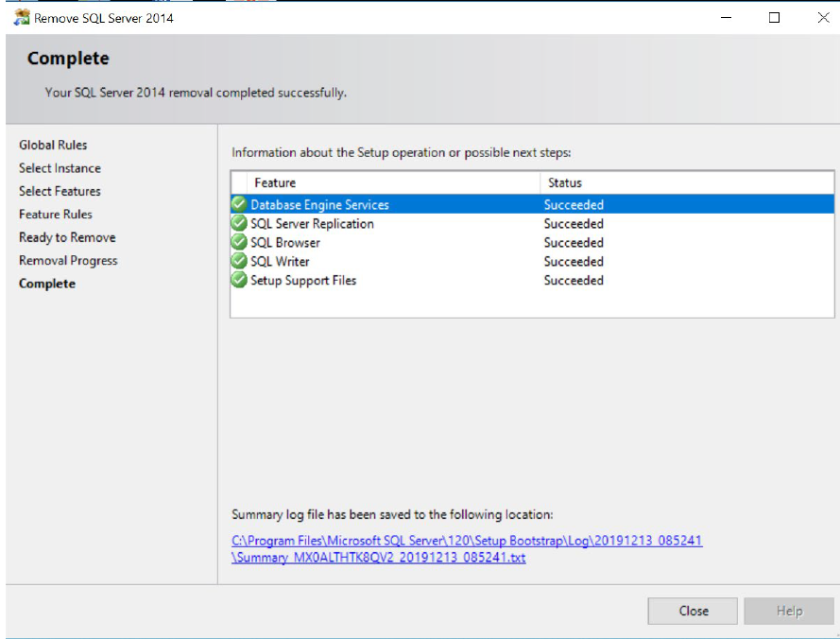
Task: Click the SQL Server setup title bar icon
Action: [x=22, y=18]
